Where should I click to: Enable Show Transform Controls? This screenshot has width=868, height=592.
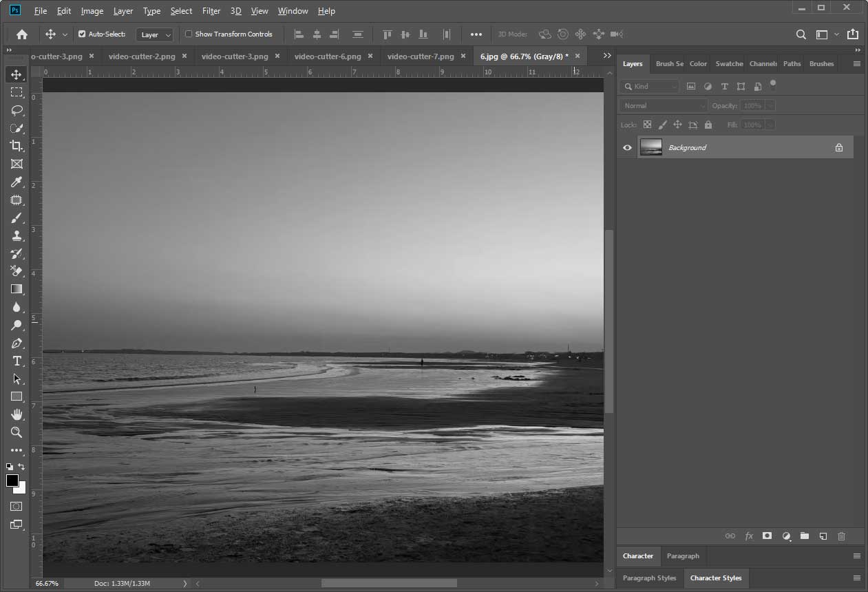(188, 34)
